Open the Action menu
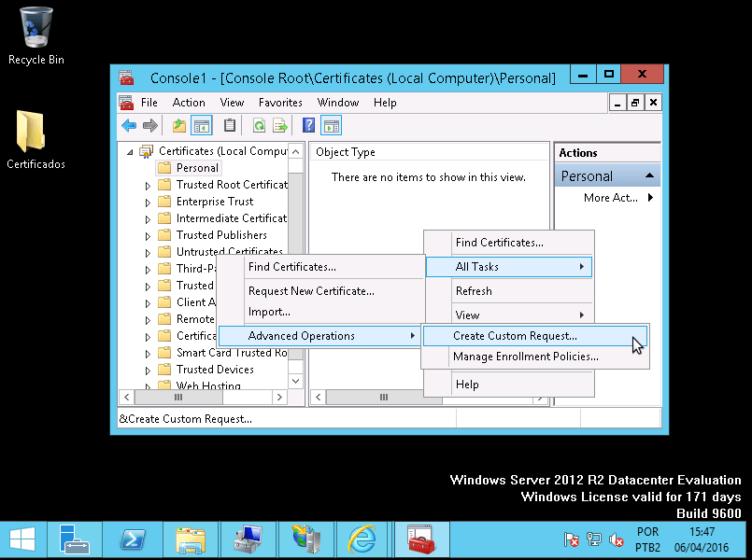752x560 pixels. (189, 103)
